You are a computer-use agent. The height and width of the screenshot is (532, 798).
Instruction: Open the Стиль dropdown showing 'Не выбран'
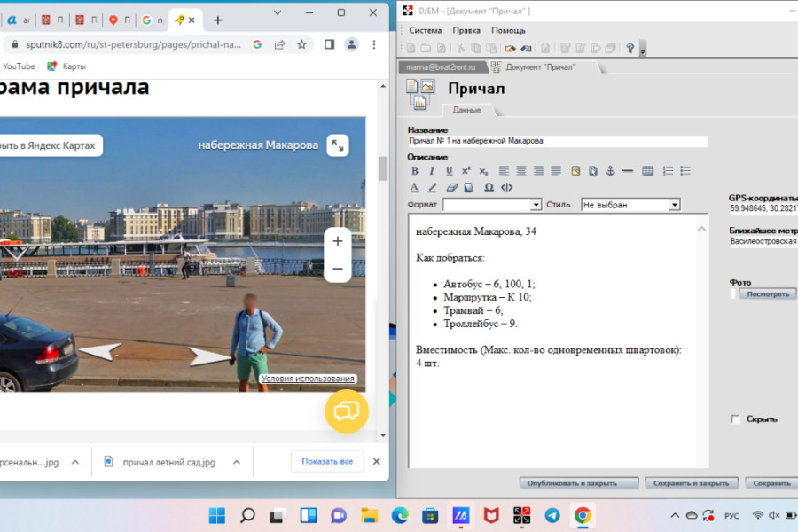pyautogui.click(x=630, y=205)
